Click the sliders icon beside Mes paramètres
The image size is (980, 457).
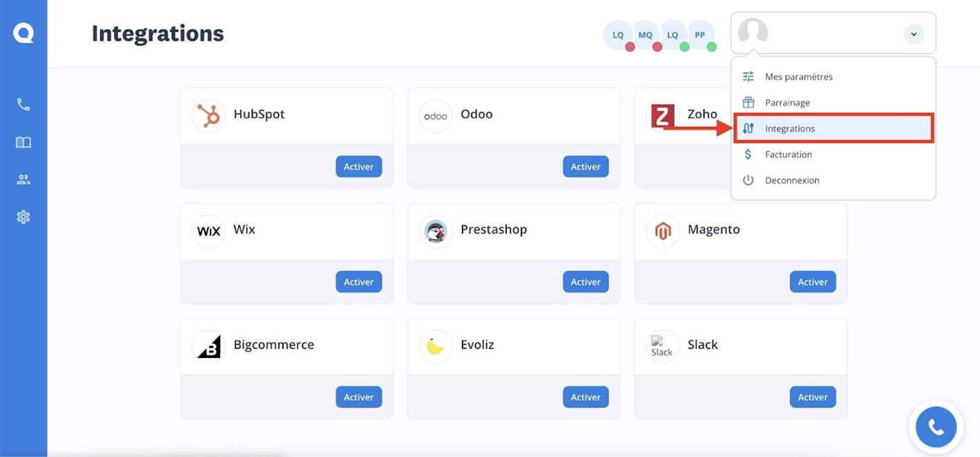(748, 76)
